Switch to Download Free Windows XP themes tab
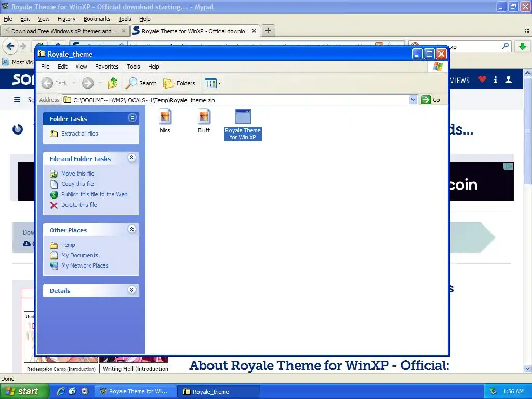The width and height of the screenshot is (532, 399). 64,31
